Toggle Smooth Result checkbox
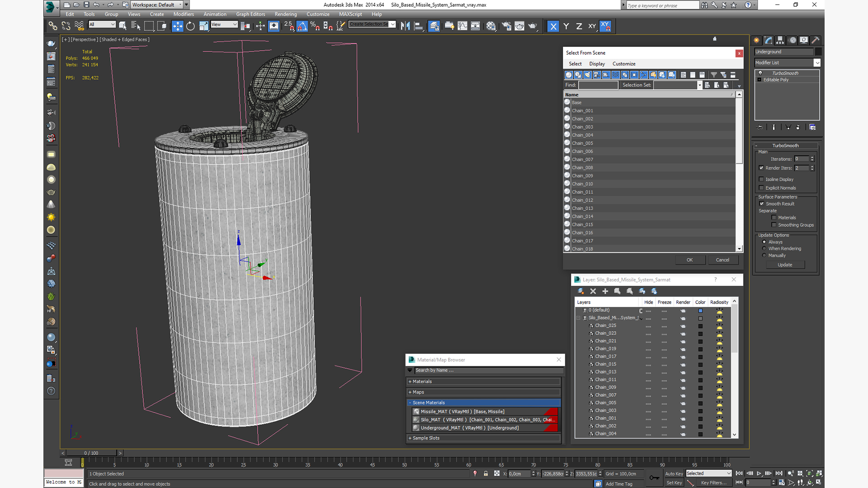868x488 pixels. click(x=761, y=204)
